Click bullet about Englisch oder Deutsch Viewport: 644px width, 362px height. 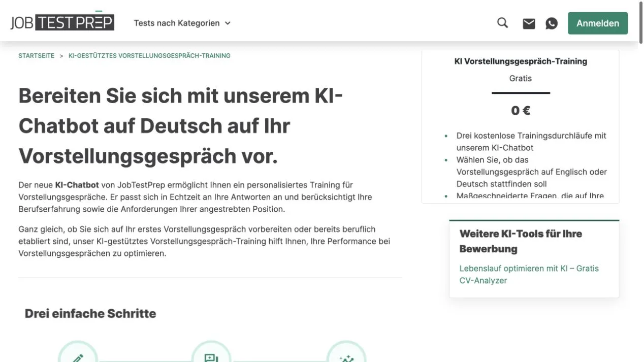coord(532,172)
